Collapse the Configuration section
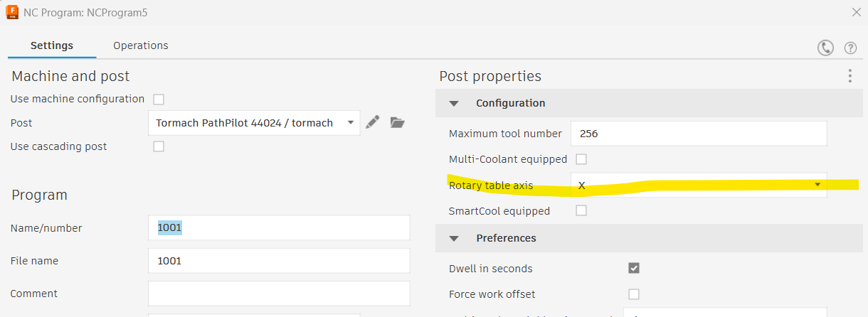This screenshot has height=317, width=868. (454, 103)
